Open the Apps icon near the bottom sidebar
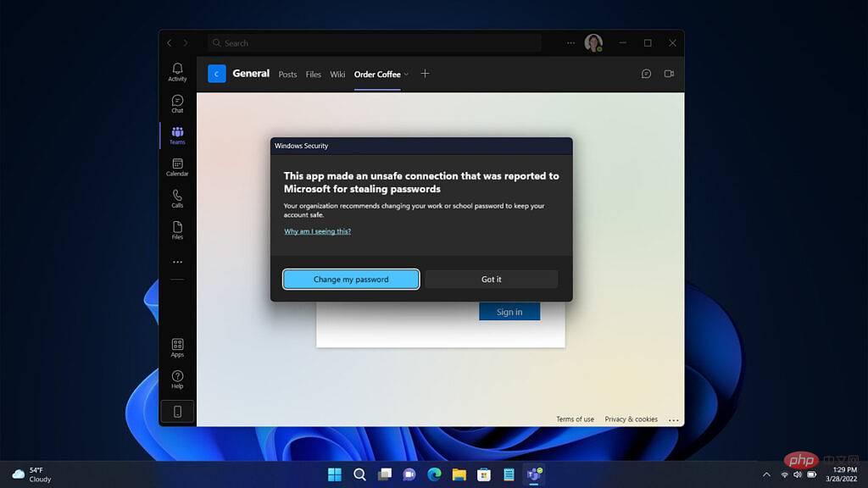868x488 pixels. 177,347
